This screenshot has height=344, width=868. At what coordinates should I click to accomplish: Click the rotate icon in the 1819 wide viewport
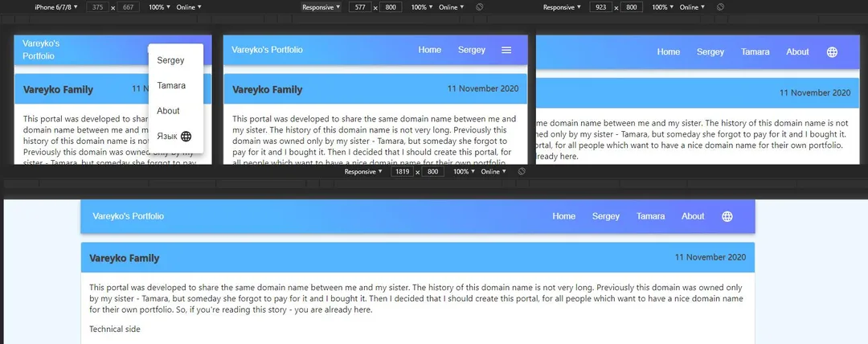click(521, 172)
